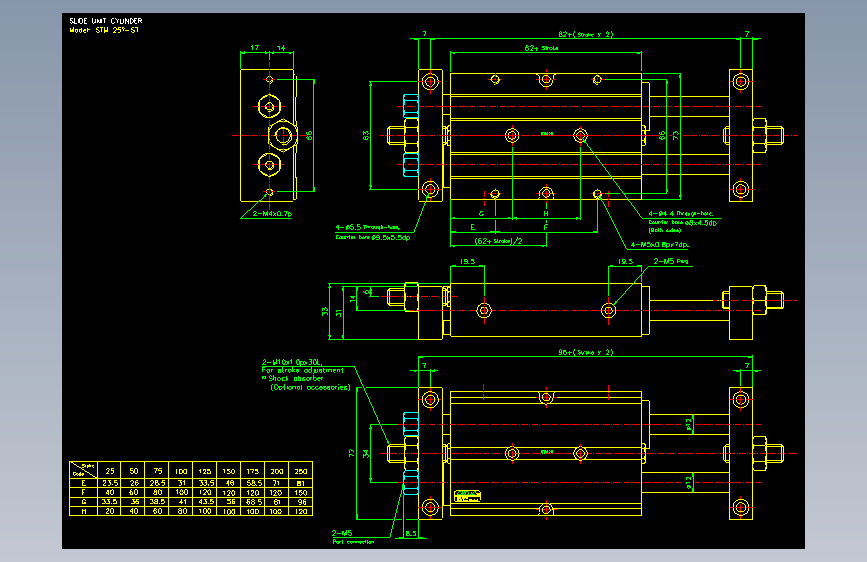Click the '4-M5x0.8px7dp' thread callout
867x562 pixels.
tap(660, 244)
